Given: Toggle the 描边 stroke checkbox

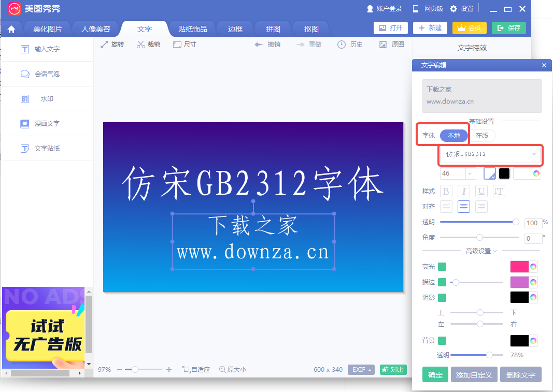Looking at the screenshot, I should 442,282.
